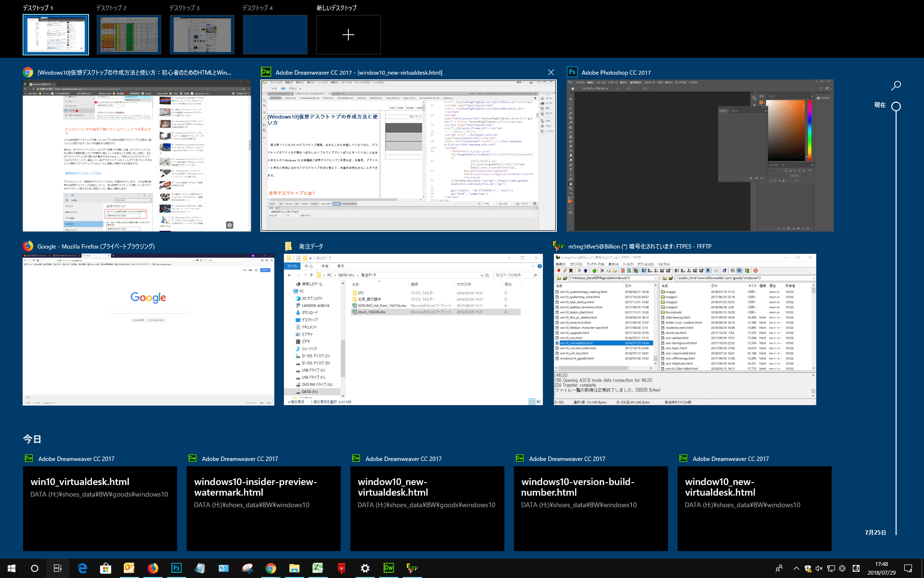Click the FFFTP icon beside the m5ng5tfve5@Billion title

click(559, 246)
